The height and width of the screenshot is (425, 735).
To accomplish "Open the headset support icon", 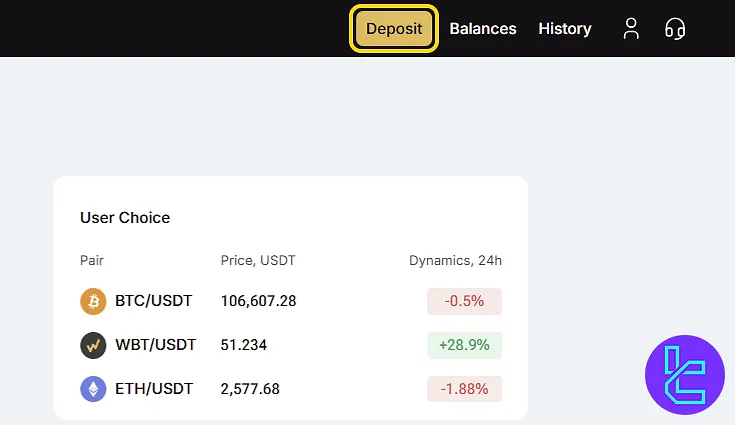I will (675, 29).
